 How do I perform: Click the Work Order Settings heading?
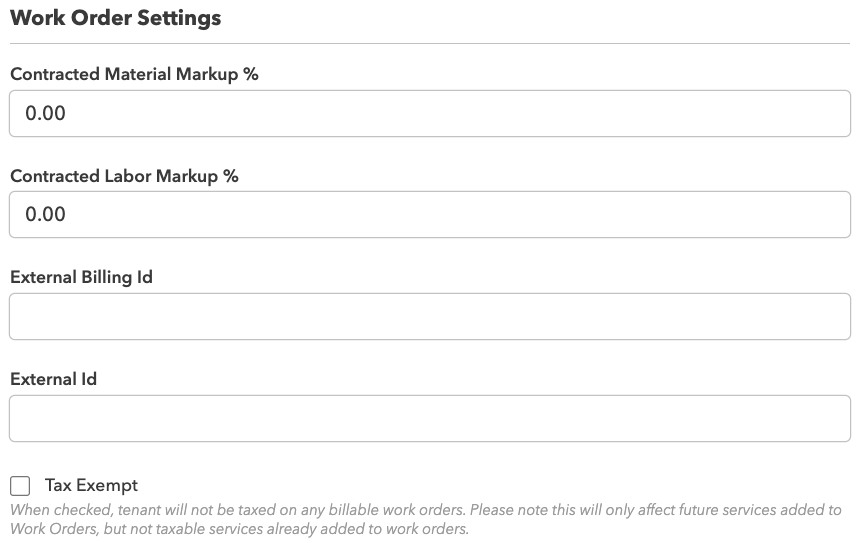click(115, 18)
